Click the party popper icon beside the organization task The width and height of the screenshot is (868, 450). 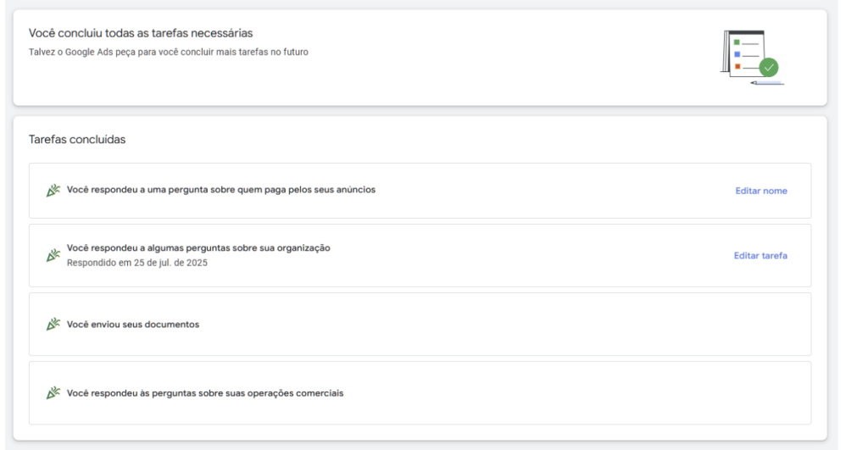pyautogui.click(x=53, y=255)
